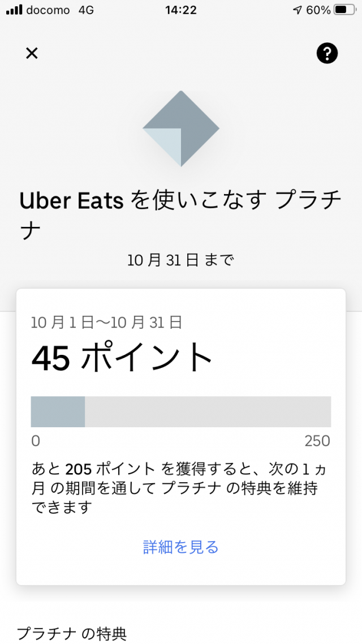Tap the 60% battery percentage
This screenshot has height=644, width=362.
pyautogui.click(x=319, y=10)
